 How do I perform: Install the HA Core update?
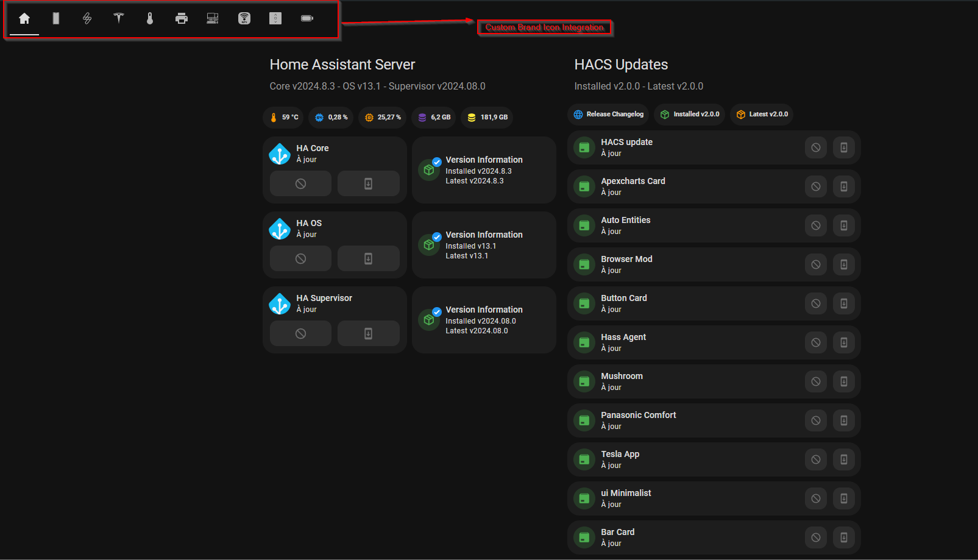(368, 183)
